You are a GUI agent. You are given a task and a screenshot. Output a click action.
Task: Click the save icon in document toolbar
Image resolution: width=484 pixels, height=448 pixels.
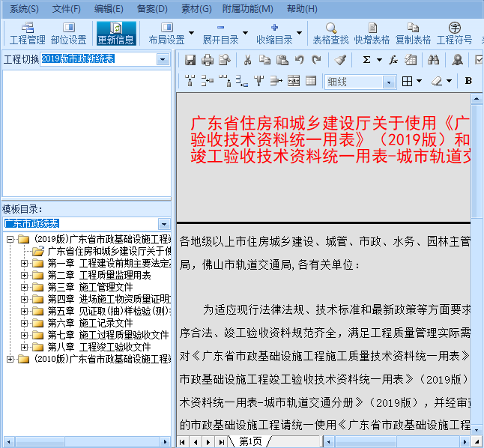pos(190,60)
